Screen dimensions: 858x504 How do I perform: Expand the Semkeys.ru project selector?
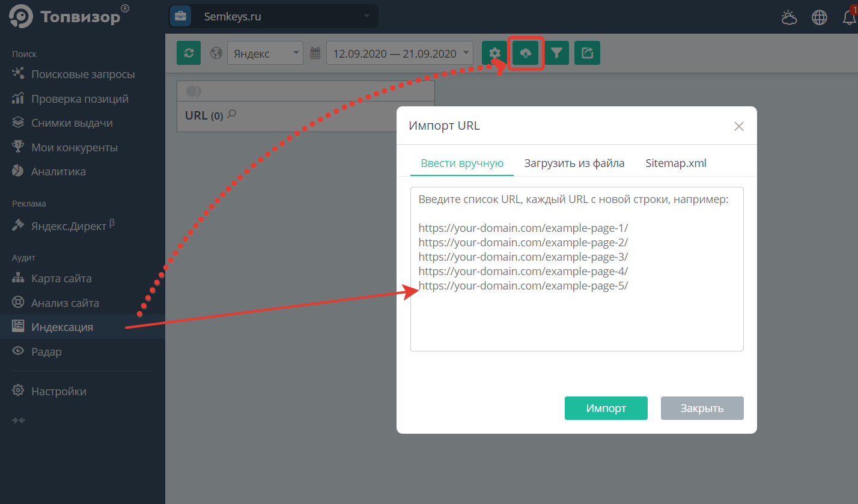tap(274, 16)
